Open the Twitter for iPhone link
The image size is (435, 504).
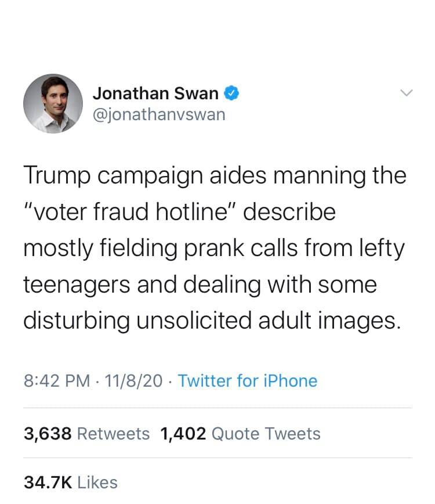pos(248,381)
